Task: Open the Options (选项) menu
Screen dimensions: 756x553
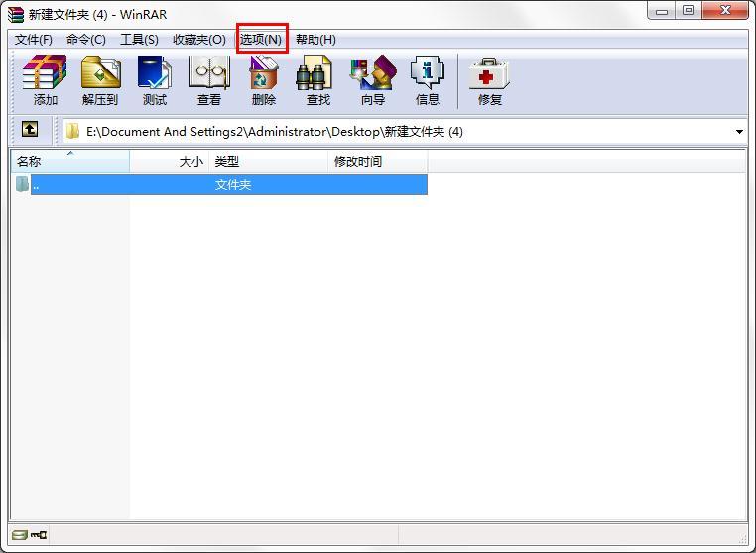Action: click(x=261, y=40)
